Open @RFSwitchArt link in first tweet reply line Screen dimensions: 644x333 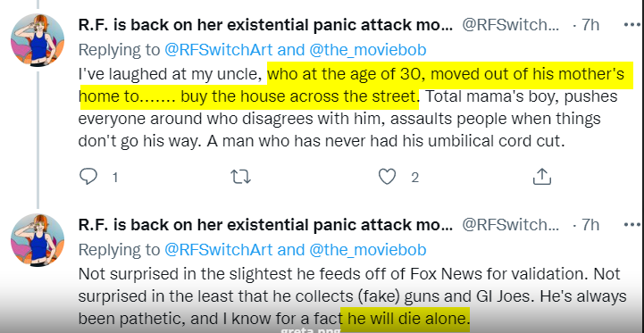[219, 50]
